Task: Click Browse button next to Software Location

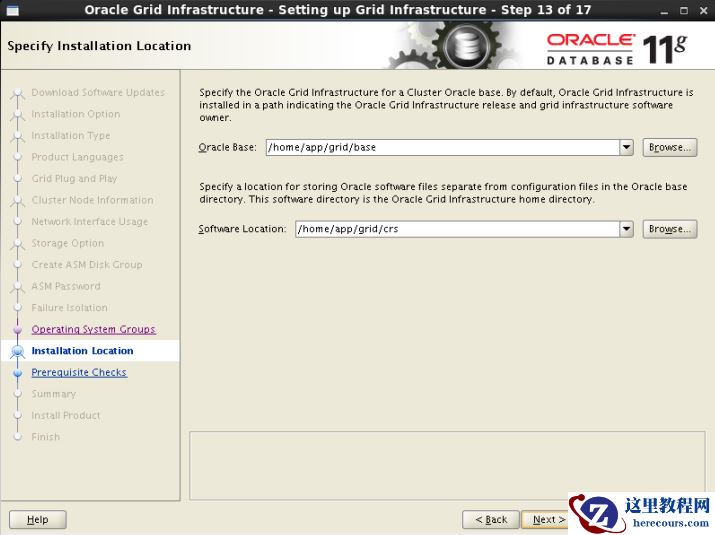Action: [x=669, y=229]
